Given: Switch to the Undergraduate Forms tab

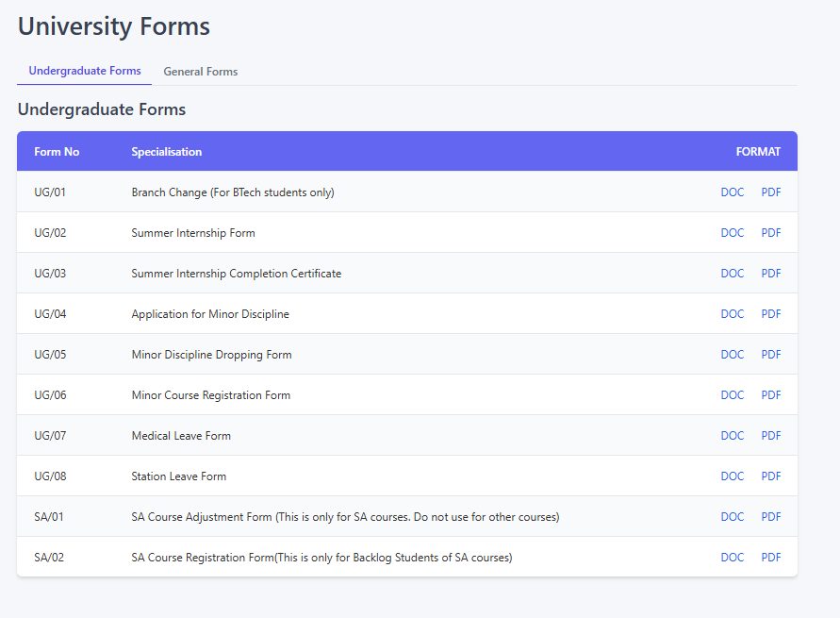Looking at the screenshot, I should pyautogui.click(x=85, y=71).
